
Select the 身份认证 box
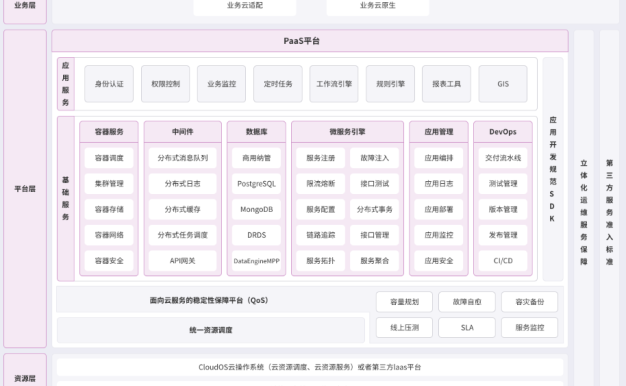109,84
